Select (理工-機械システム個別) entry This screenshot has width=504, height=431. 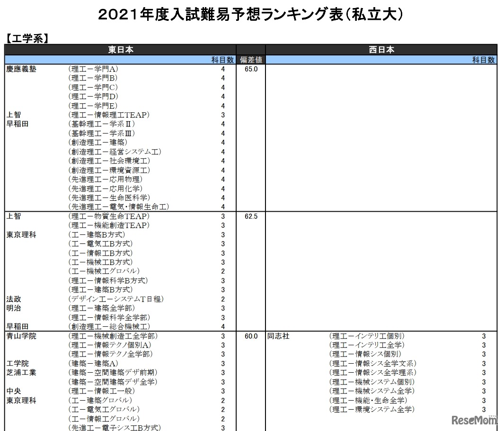tap(372, 382)
